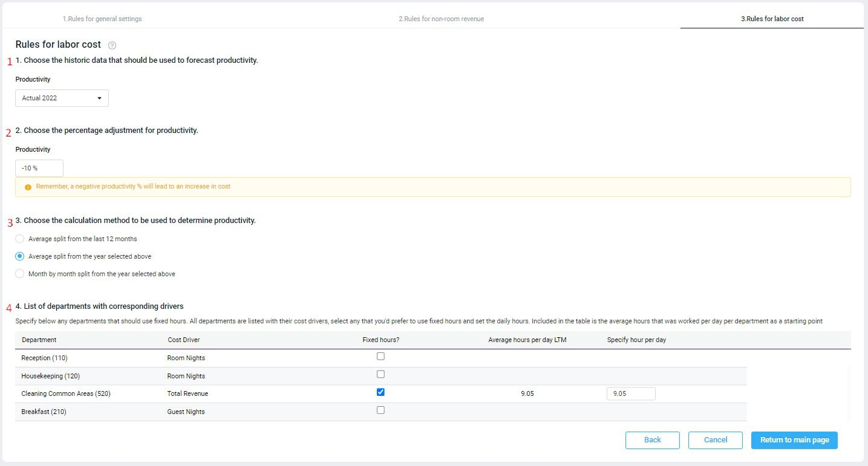This screenshot has width=868, height=466.
Task: Click the Back button
Action: [x=652, y=440]
